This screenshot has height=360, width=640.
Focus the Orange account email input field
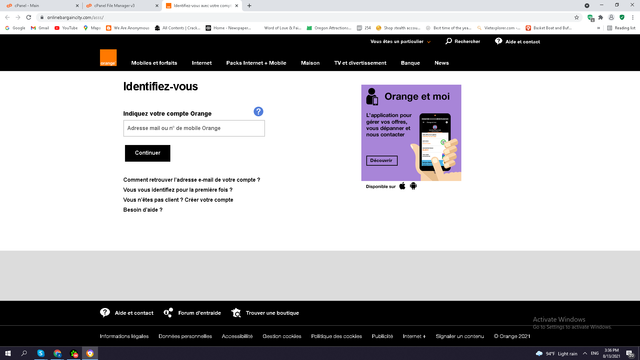point(194,128)
